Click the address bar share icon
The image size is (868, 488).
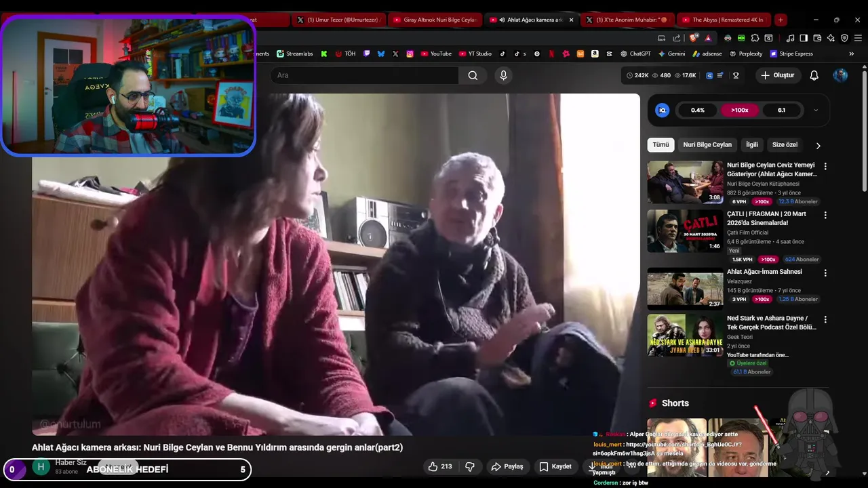[677, 39]
